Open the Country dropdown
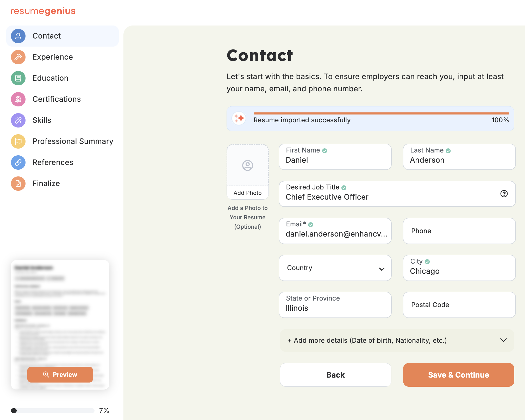The image size is (525, 420). tap(335, 268)
